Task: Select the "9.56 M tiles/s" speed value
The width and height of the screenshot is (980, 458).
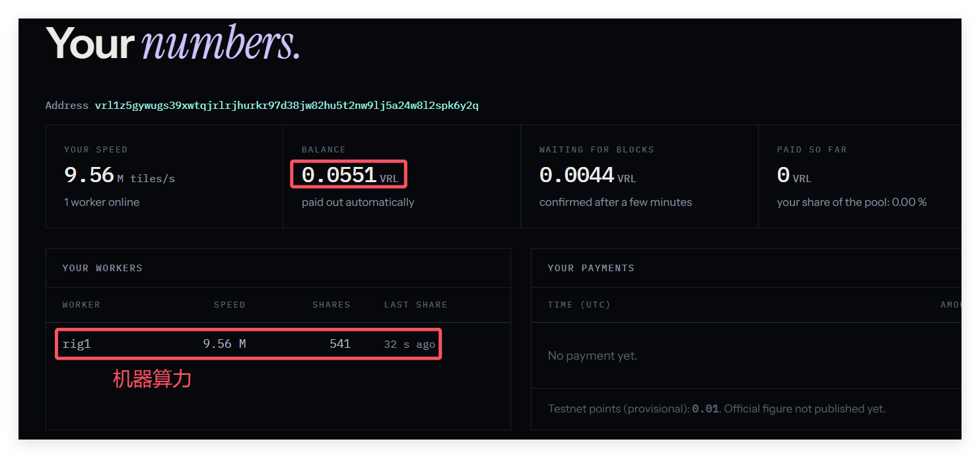Action: [x=120, y=176]
